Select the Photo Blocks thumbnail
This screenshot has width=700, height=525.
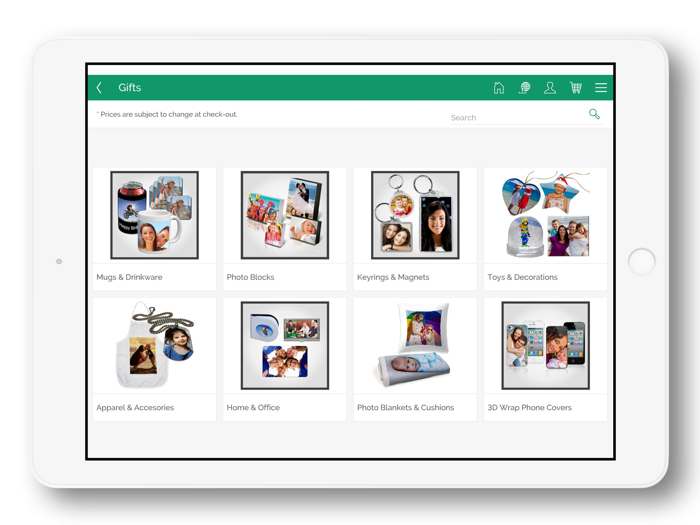285,215
